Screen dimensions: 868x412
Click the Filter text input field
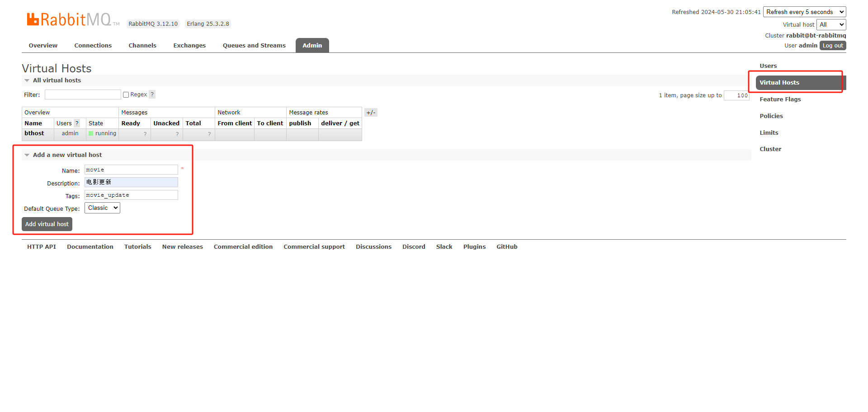(x=83, y=95)
